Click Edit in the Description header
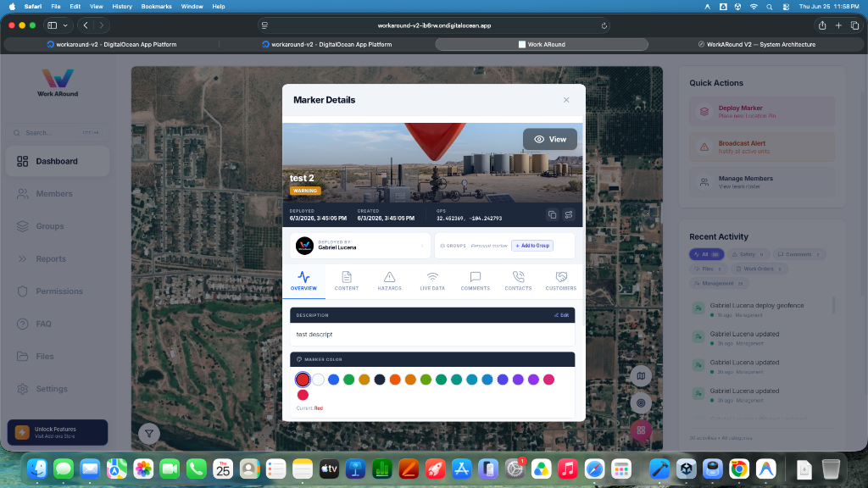This screenshot has width=868, height=488. pos(561,315)
